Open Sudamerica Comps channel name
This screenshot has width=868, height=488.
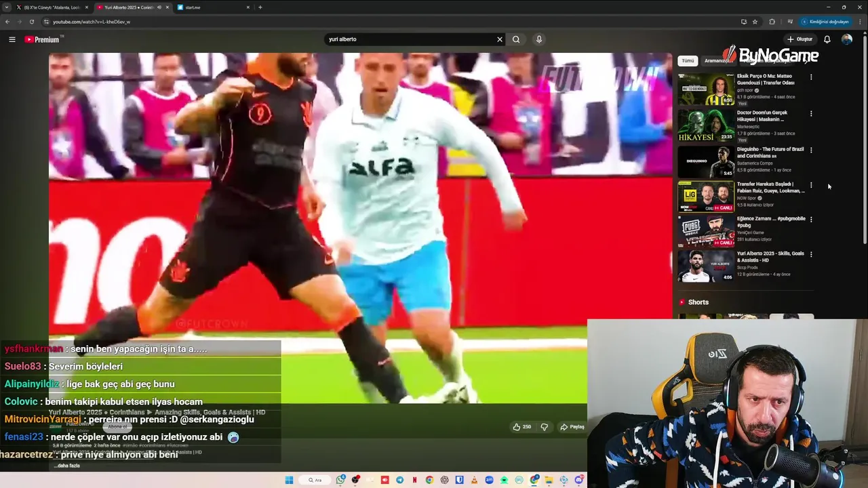point(756,163)
